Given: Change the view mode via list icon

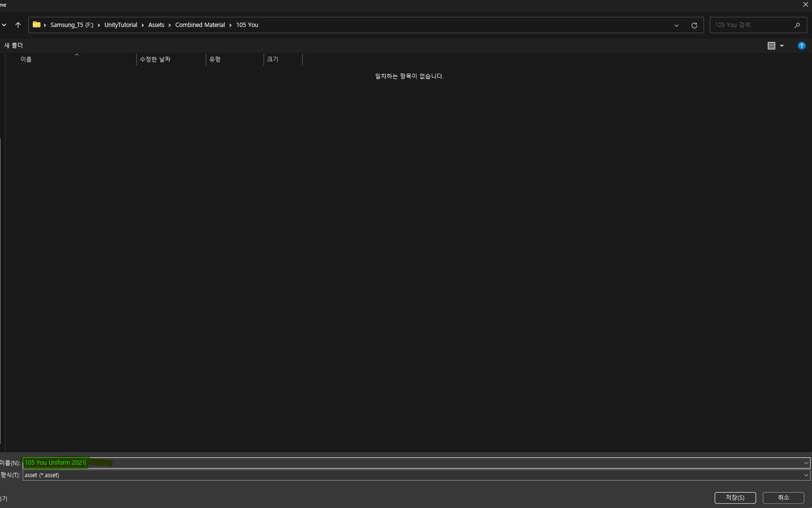Looking at the screenshot, I should point(772,45).
